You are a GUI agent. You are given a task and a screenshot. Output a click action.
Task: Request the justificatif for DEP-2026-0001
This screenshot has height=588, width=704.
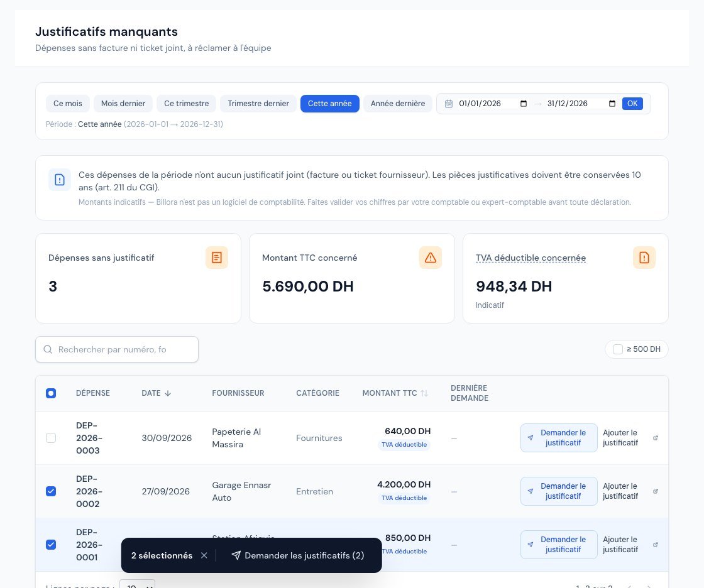(x=559, y=545)
